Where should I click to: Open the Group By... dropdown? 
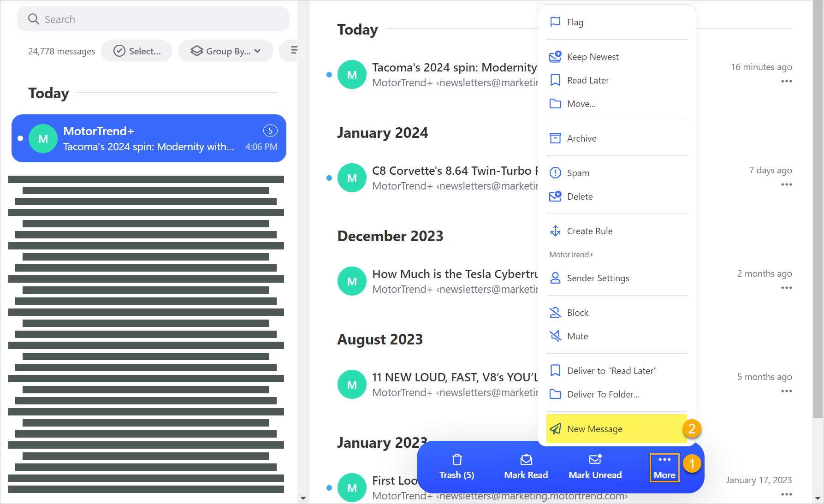[x=225, y=51]
